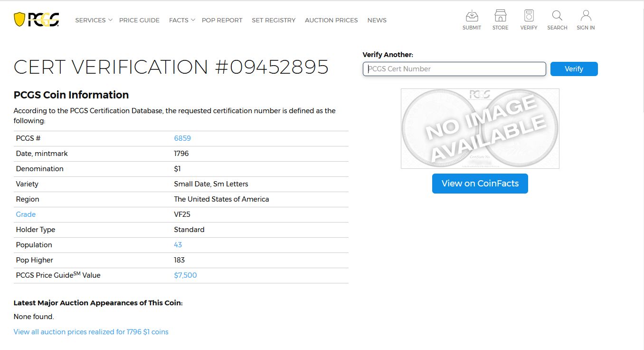Click the View on CoinFacts button

tap(480, 184)
